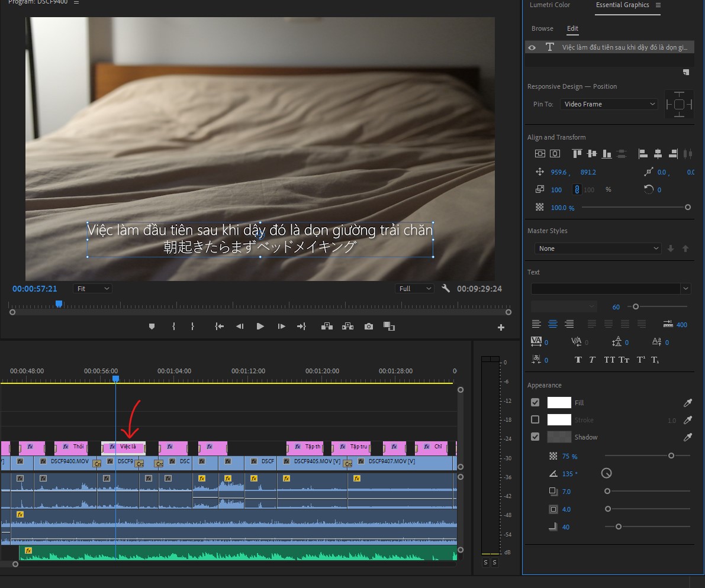Click the white Fill color swatch
This screenshot has width=705, height=588.
559,403
